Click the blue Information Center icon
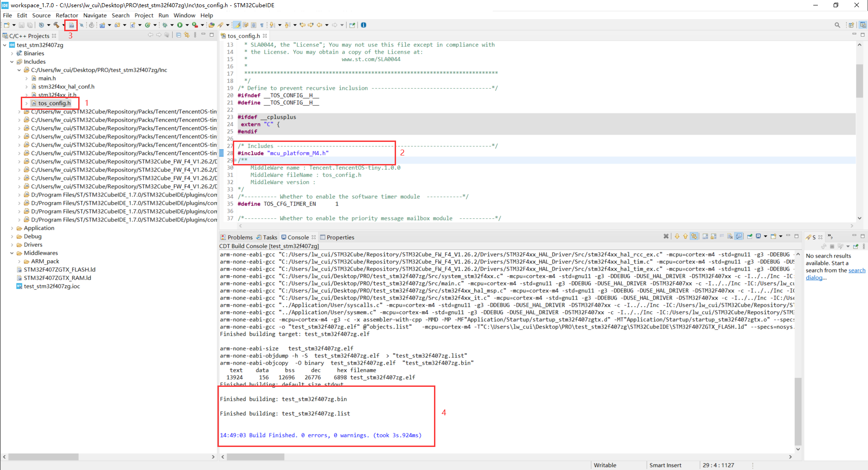Viewport: 868px width, 470px height. click(363, 25)
